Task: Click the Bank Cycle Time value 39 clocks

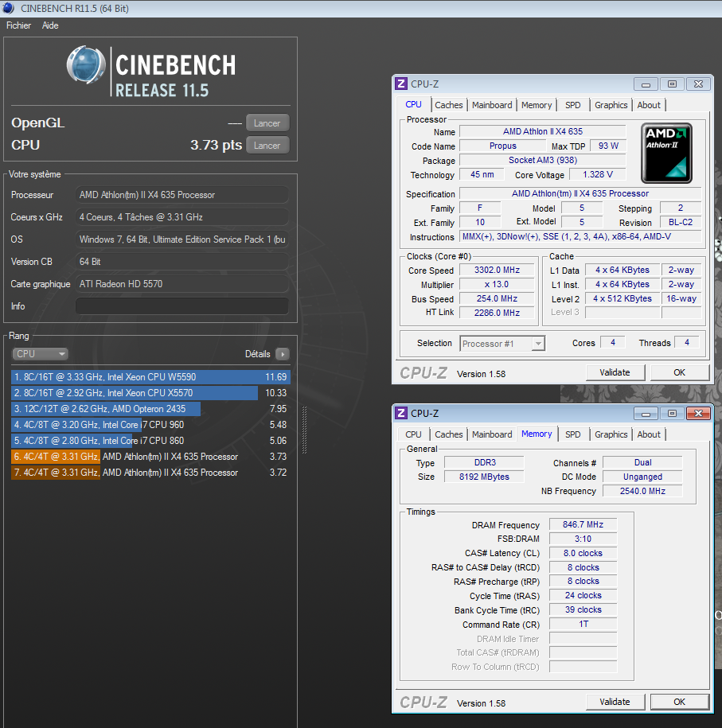Action: click(x=583, y=609)
